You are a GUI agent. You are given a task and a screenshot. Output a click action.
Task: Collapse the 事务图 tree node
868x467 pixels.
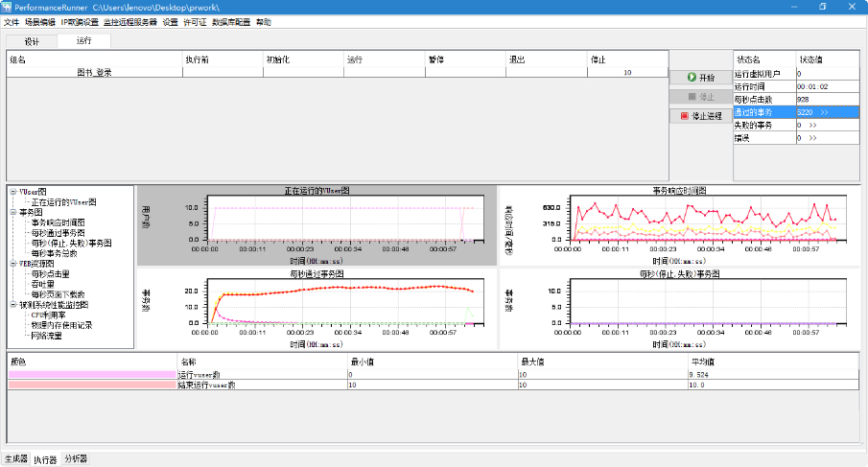click(12, 212)
